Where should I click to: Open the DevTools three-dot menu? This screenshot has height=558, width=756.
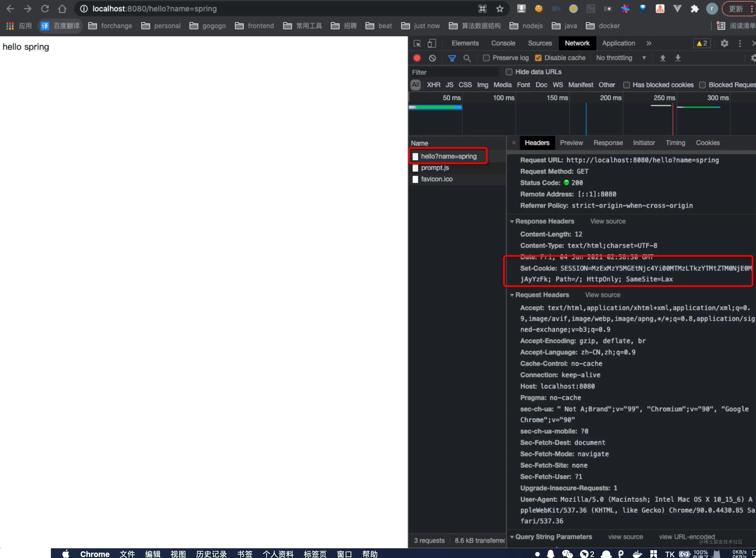[x=740, y=43]
